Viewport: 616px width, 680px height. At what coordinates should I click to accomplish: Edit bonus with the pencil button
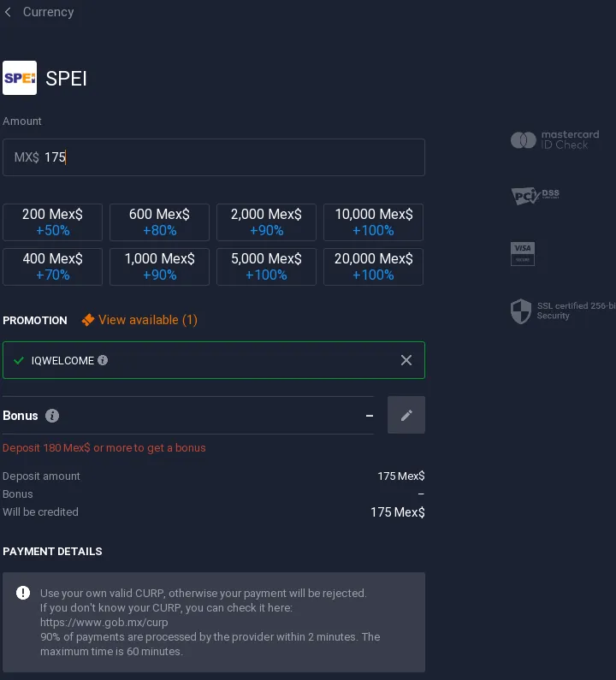pyautogui.click(x=406, y=415)
